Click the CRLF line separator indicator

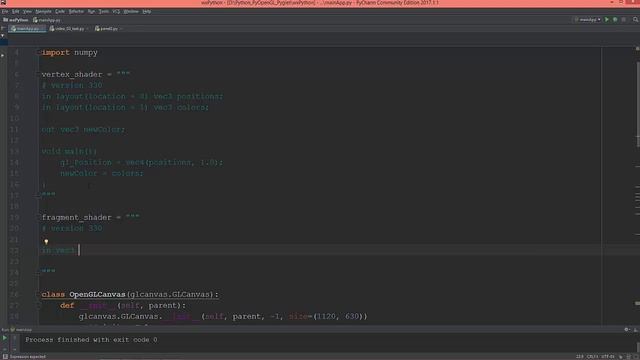(x=592, y=357)
